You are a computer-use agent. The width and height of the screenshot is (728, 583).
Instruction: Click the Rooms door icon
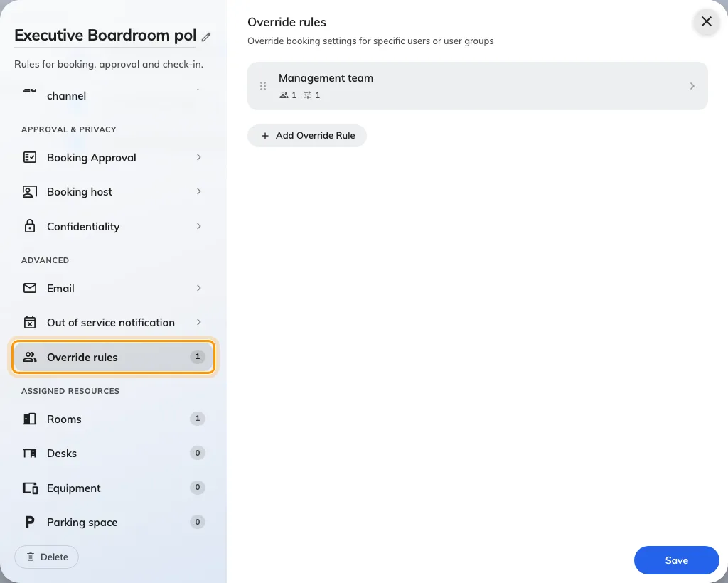tap(30, 419)
